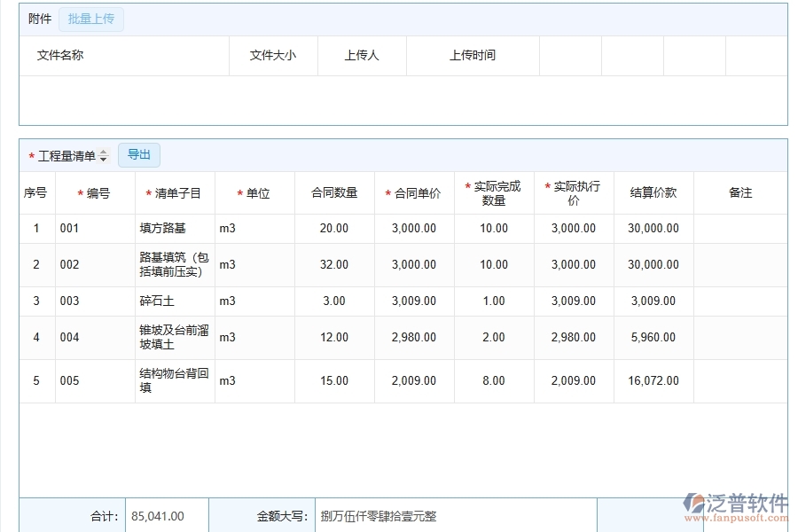This screenshot has height=532, width=798.
Task: Click the down arrow next to 工程量清单
Action: (104, 158)
